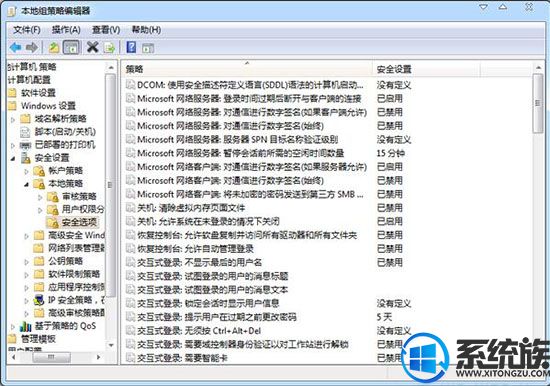Select 审核策略 in the tree
The height and width of the screenshot is (386, 550).
(x=79, y=197)
